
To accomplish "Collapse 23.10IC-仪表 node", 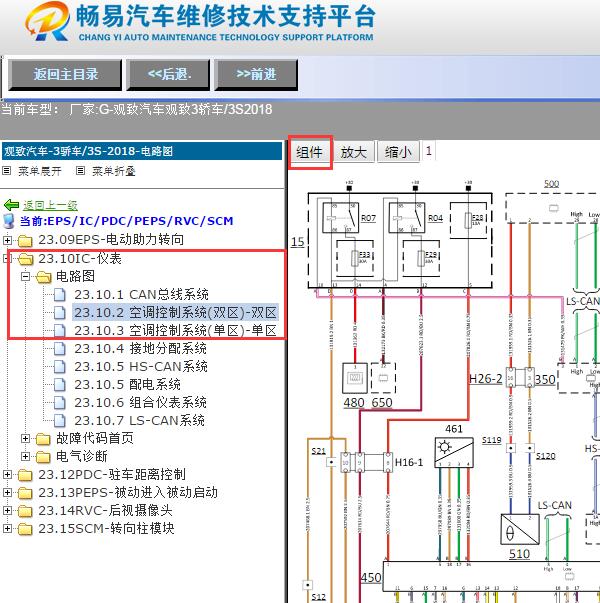I will pyautogui.click(x=6, y=258).
